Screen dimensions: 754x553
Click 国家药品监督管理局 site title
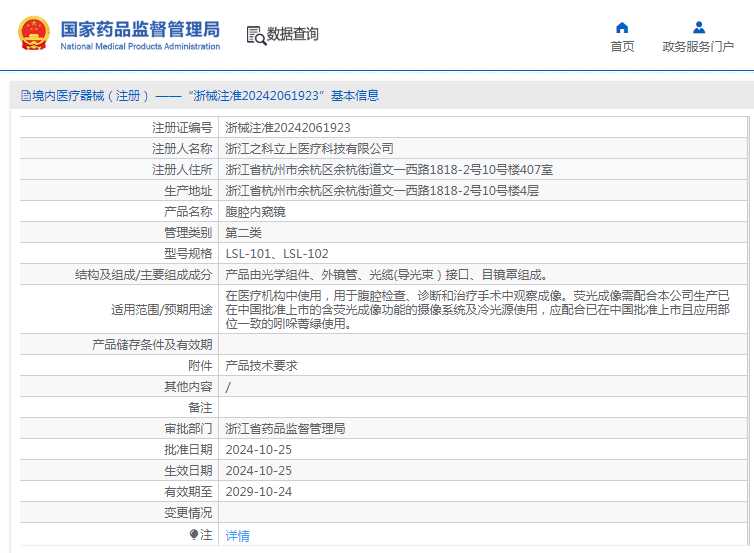tap(140, 29)
